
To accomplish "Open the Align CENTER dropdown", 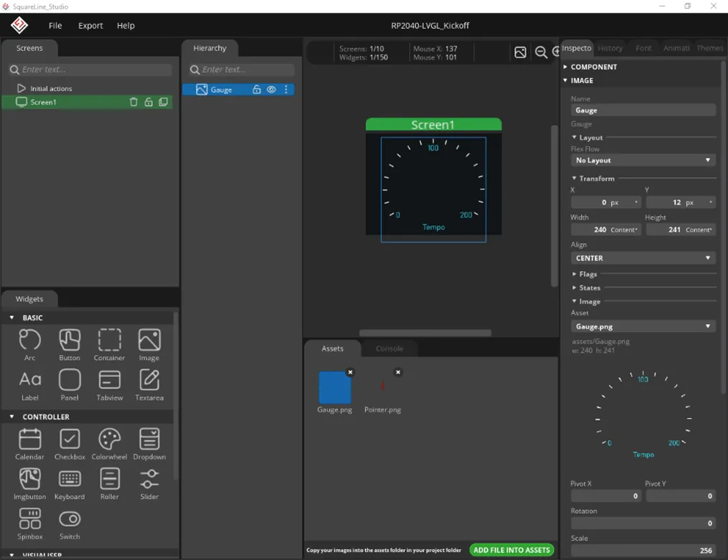I will (x=643, y=258).
